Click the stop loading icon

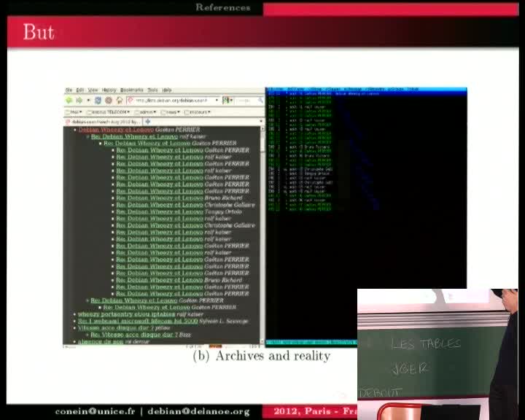coord(108,100)
